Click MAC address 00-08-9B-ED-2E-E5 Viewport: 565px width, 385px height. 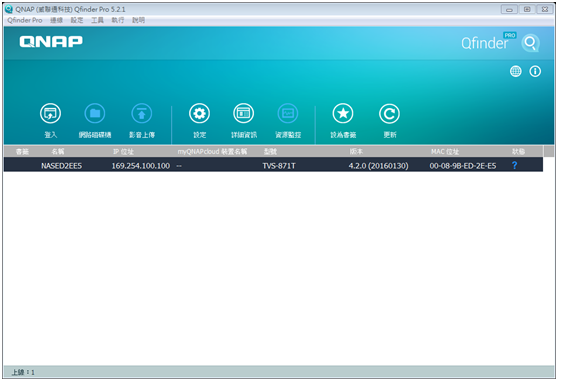point(463,166)
